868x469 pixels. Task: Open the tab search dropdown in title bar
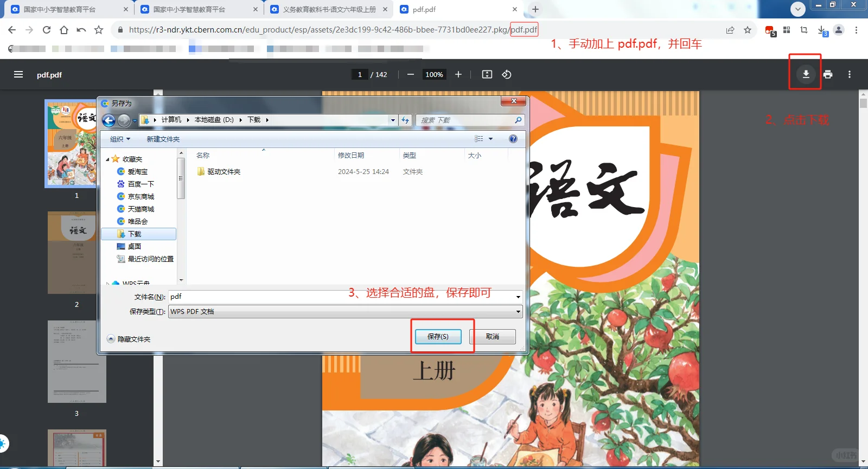pos(797,9)
